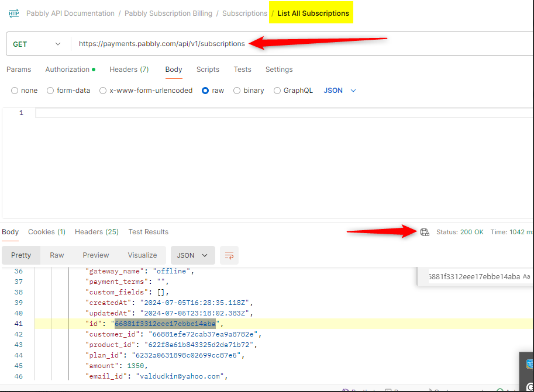Click the "payment_terms" key on line 37
The image size is (534, 392).
[x=116, y=282]
